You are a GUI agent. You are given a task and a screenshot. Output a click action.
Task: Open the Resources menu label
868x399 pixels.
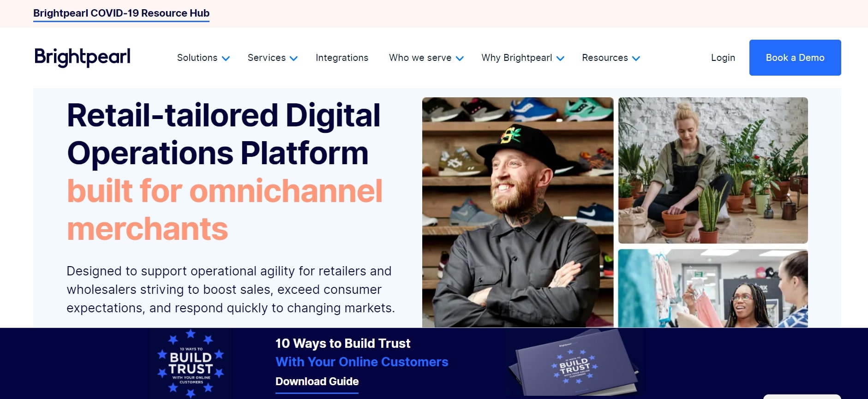tap(605, 58)
